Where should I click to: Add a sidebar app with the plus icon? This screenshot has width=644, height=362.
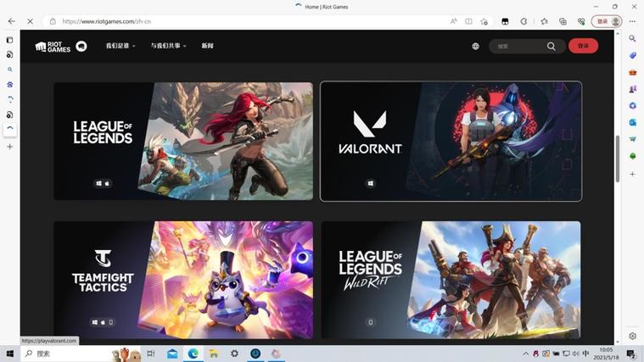point(632,174)
